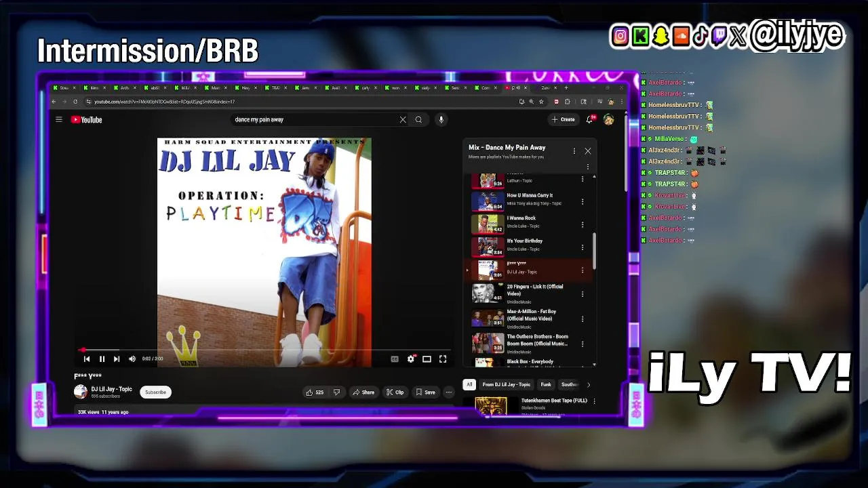Image resolution: width=868 pixels, height=488 pixels.
Task: Skip to next video in player
Action: click(117, 359)
